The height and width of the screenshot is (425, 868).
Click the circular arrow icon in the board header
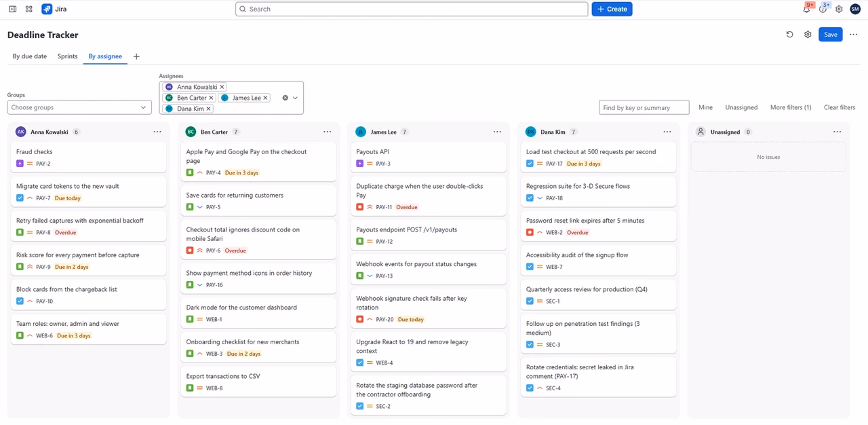[789, 35]
